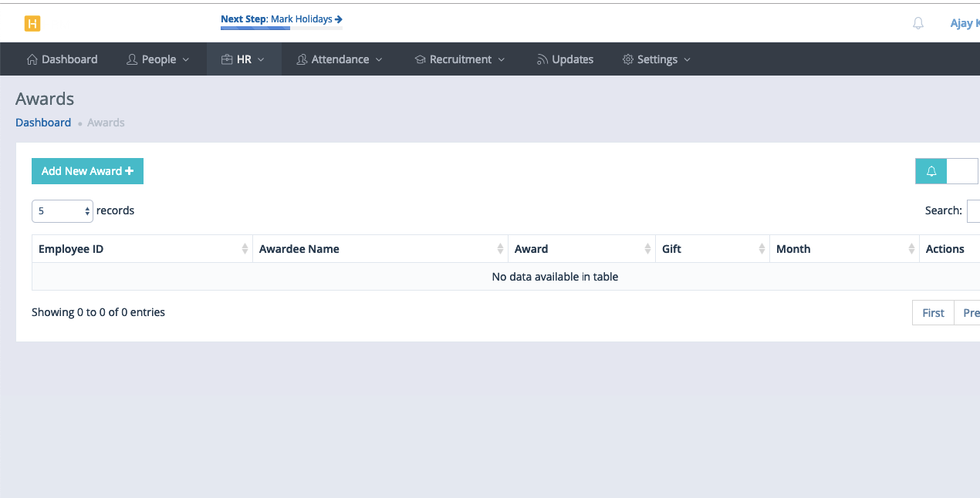Screen dimensions: 980x498
Task: Click the Settings gear icon
Action: (627, 59)
